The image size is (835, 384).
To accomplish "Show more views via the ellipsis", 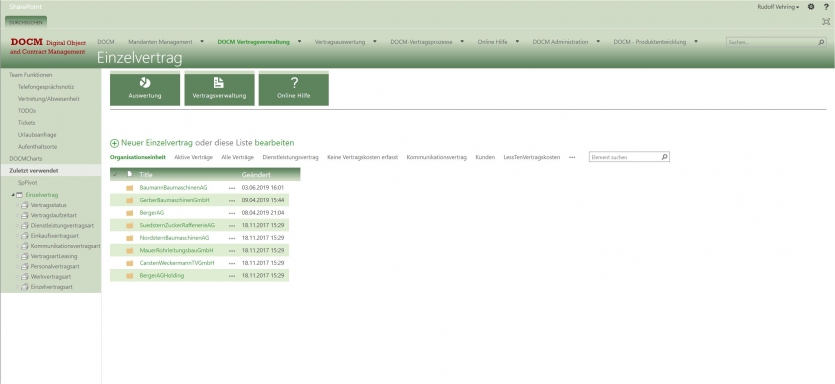I will pyautogui.click(x=572, y=157).
